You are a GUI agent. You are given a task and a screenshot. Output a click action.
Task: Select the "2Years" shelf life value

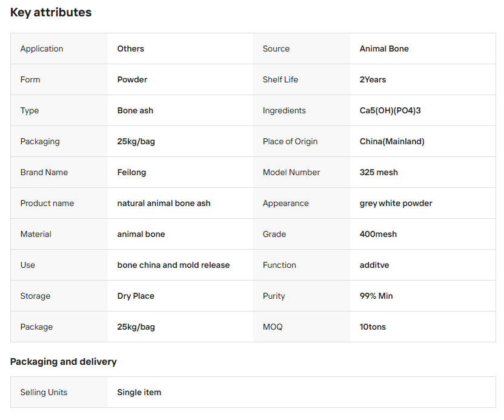373,79
